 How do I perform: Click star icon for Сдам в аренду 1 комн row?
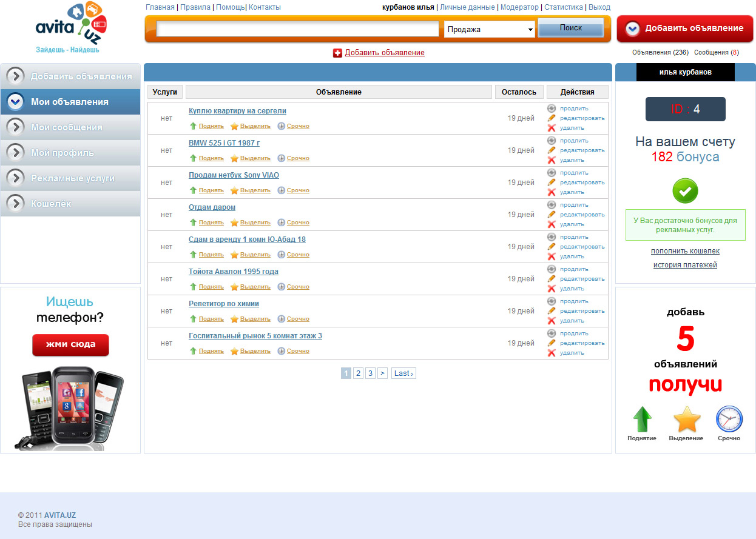coord(234,255)
